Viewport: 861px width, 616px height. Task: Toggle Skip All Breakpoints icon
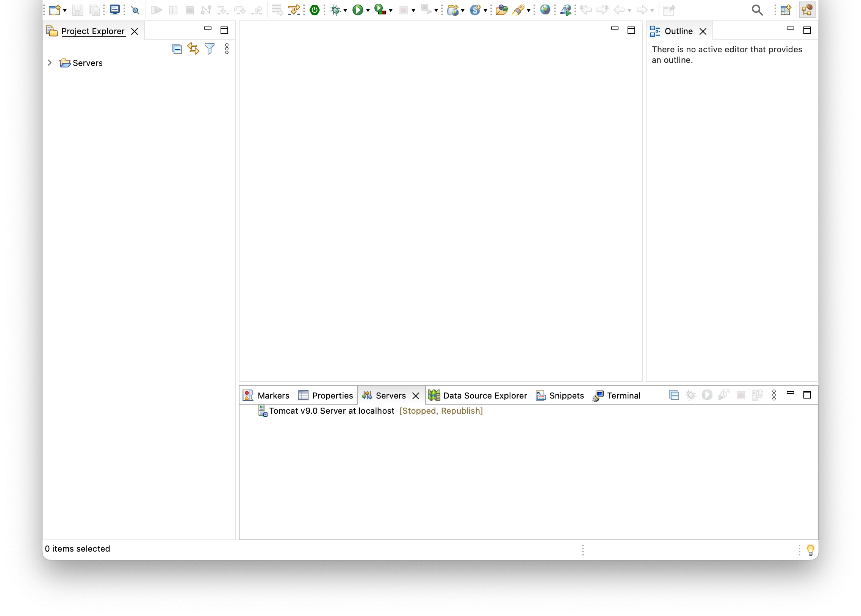click(x=135, y=10)
